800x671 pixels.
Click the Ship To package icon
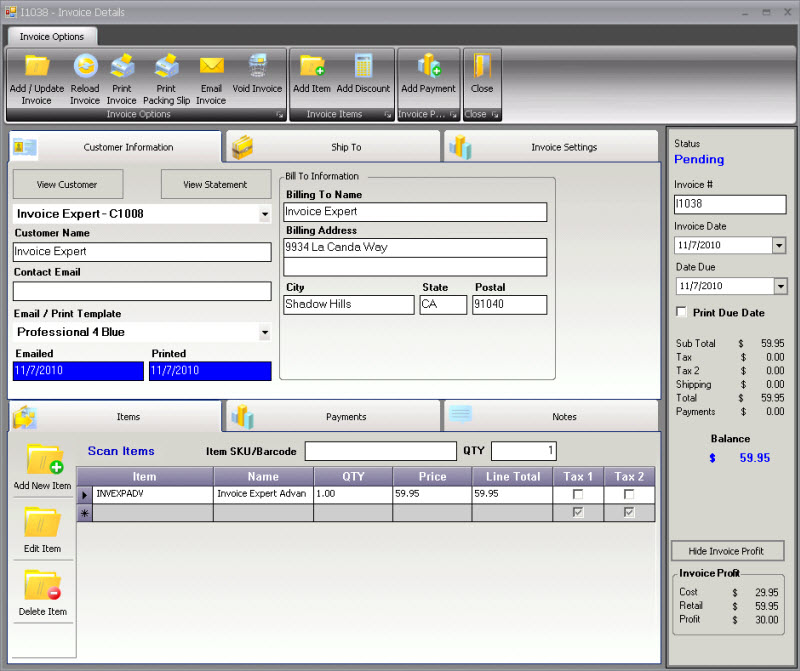(242, 147)
